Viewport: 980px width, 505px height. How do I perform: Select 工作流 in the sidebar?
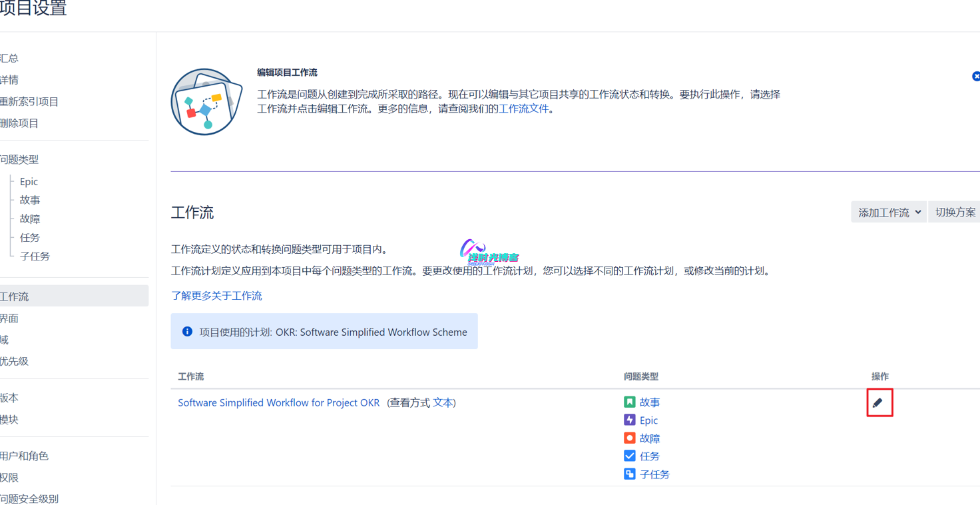click(x=15, y=296)
